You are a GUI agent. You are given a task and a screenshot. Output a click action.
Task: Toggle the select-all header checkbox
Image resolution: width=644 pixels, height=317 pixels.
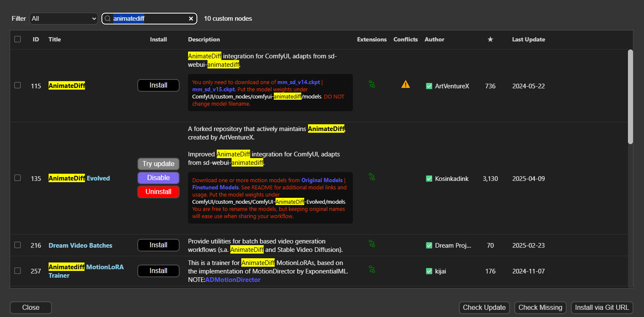pos(17,39)
